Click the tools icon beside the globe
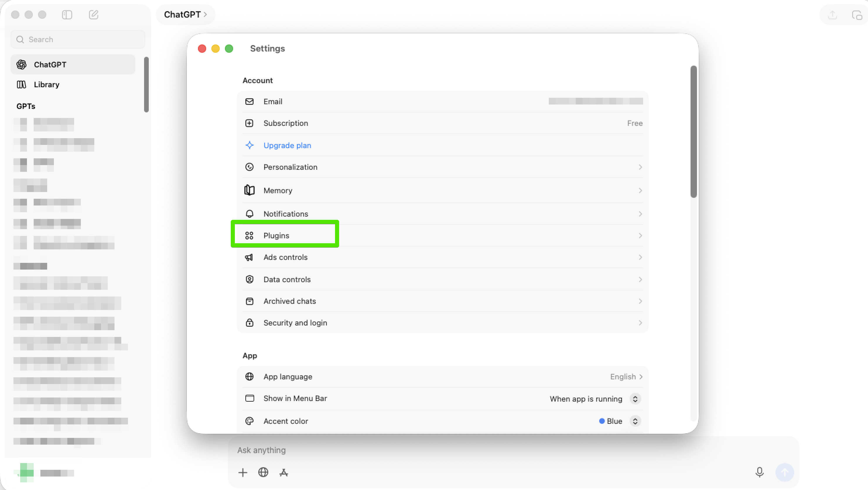The height and width of the screenshot is (490, 868). click(x=284, y=472)
